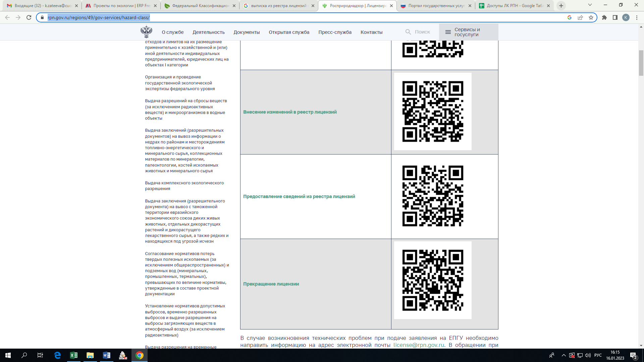
Task: Open Word from the taskbar
Action: pos(107,355)
